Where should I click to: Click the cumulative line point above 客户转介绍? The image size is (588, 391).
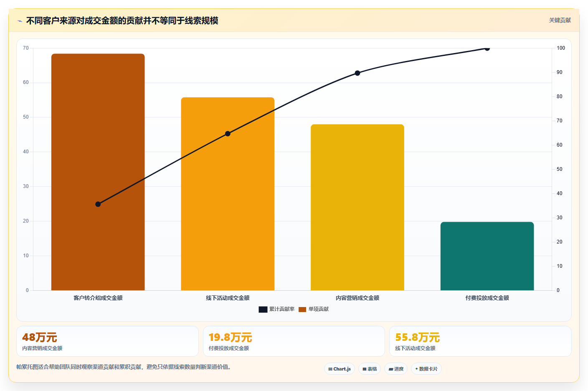point(98,204)
